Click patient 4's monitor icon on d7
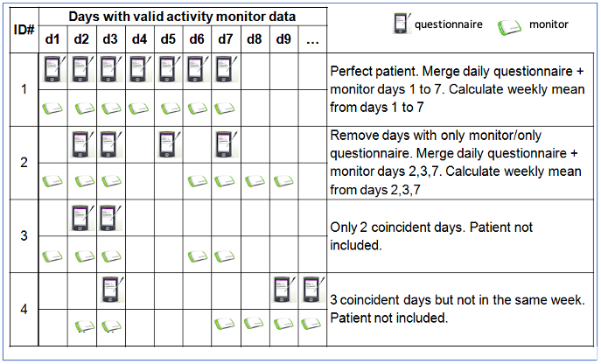The image size is (601, 364). [x=226, y=324]
